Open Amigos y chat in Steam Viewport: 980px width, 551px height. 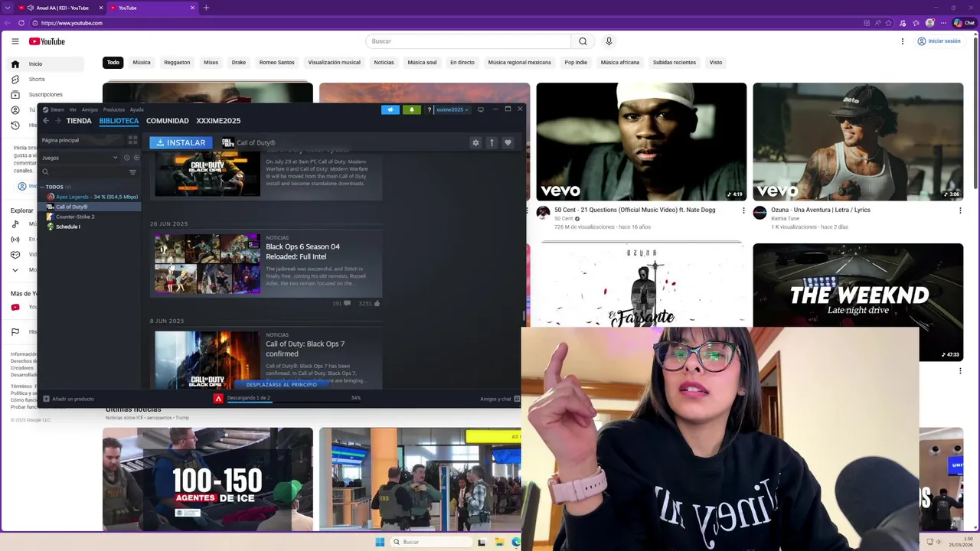[x=500, y=399]
